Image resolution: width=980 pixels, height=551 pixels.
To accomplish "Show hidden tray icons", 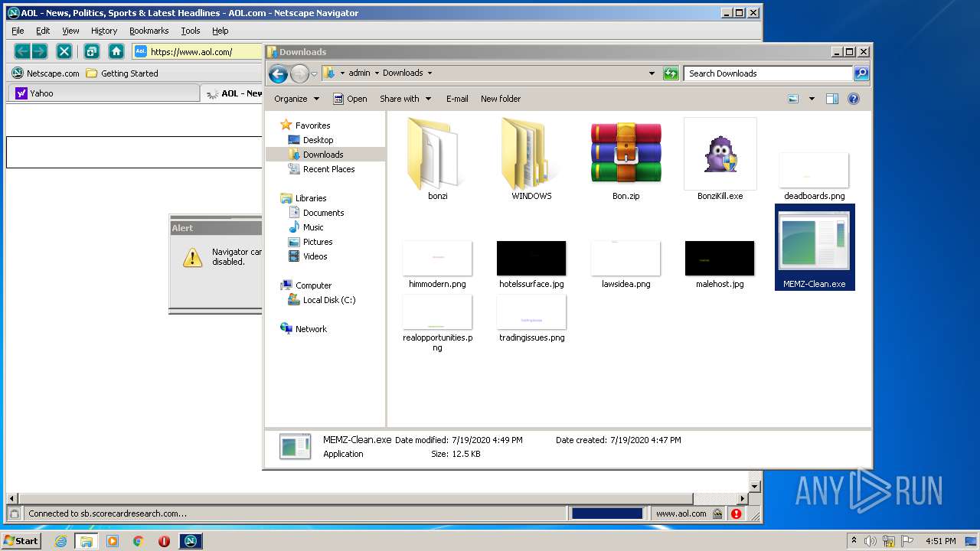I will click(x=854, y=541).
